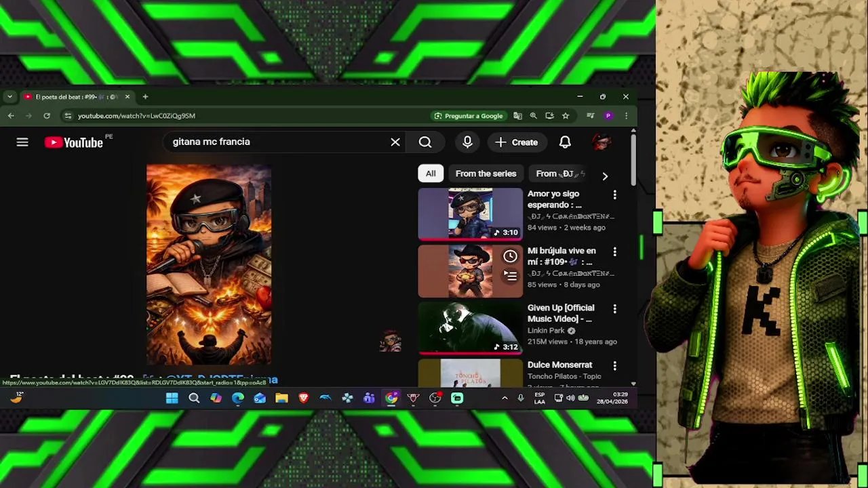Switch to the El poeta del beat tab
The height and width of the screenshot is (488, 868).
tap(76, 97)
